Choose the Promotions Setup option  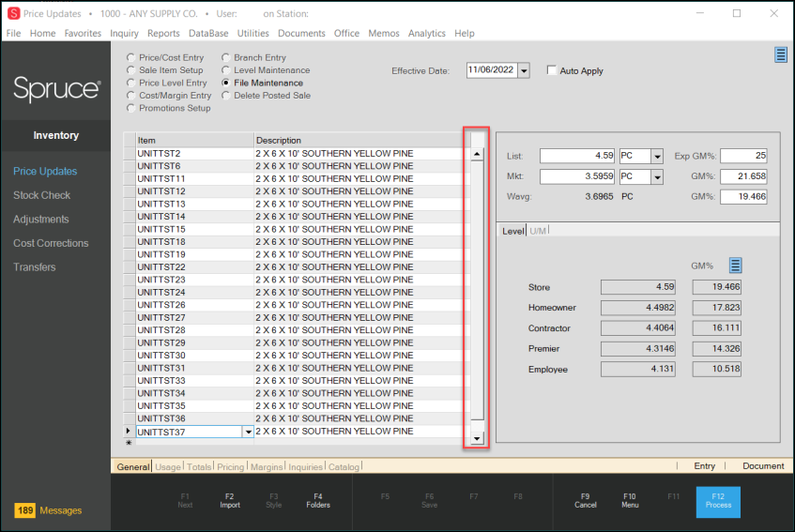[x=130, y=109]
